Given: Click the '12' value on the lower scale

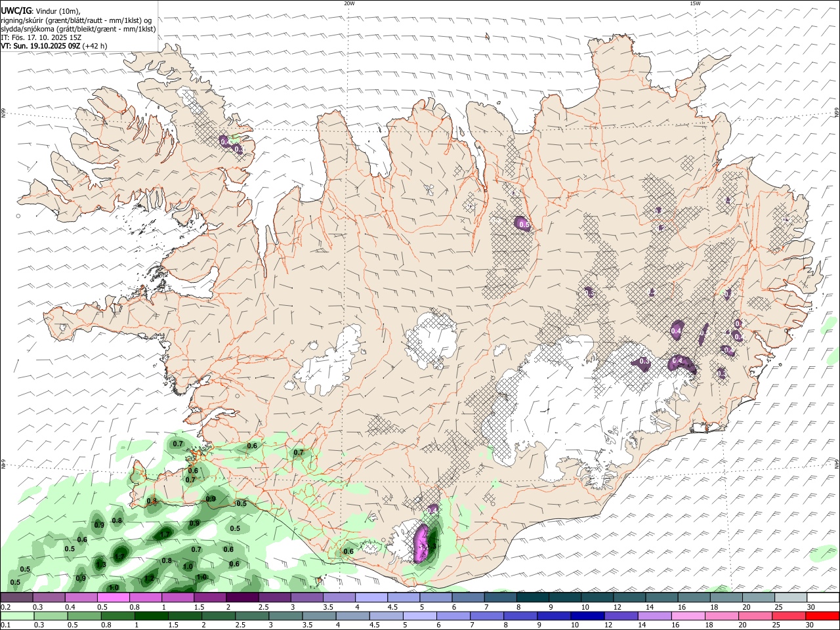Looking at the screenshot, I should [x=607, y=625].
